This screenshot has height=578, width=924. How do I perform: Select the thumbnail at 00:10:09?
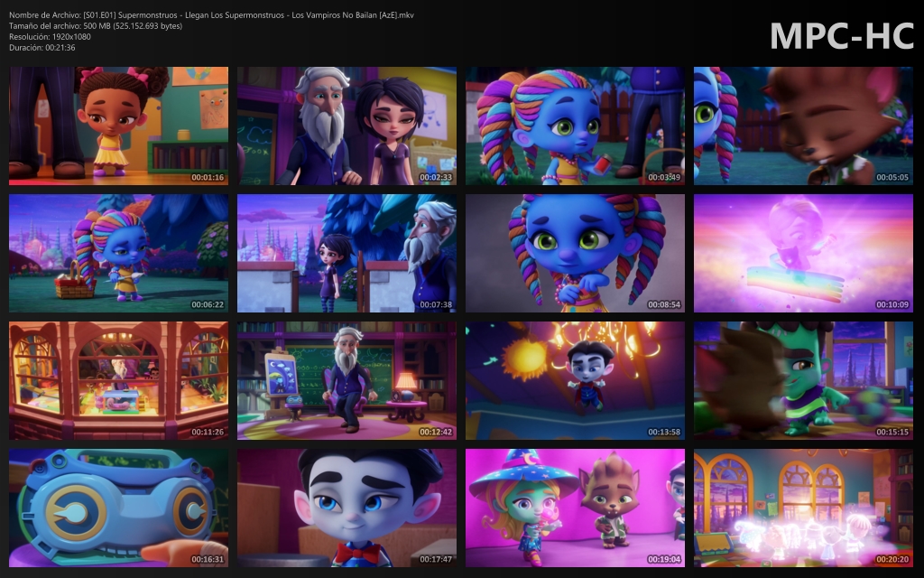click(803, 253)
